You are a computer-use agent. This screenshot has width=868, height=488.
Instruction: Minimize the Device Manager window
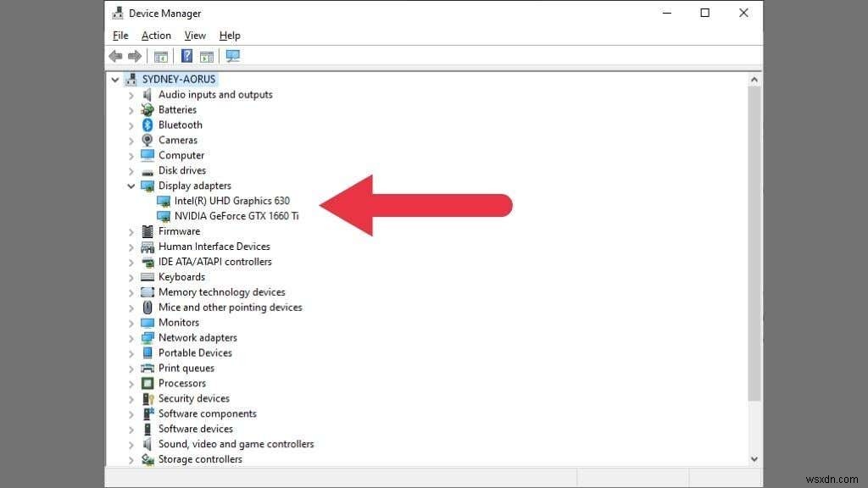click(x=667, y=13)
